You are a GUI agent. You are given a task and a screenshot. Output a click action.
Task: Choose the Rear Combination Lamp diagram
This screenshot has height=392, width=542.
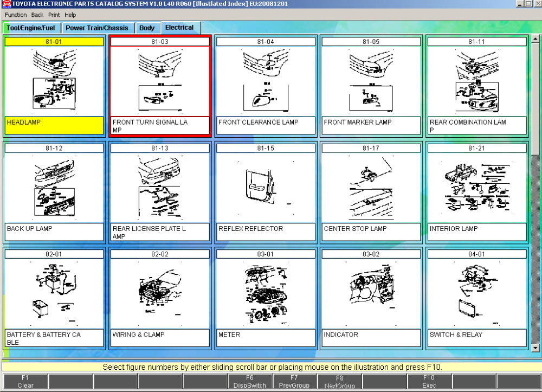coord(476,81)
